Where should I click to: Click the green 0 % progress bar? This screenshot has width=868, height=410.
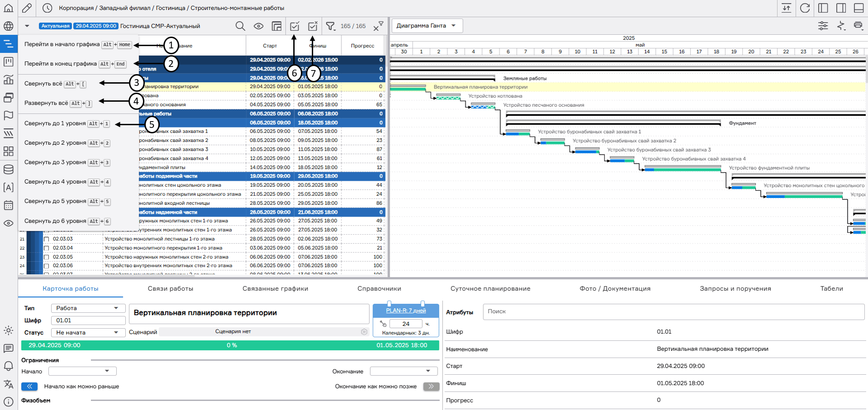pyautogui.click(x=230, y=345)
